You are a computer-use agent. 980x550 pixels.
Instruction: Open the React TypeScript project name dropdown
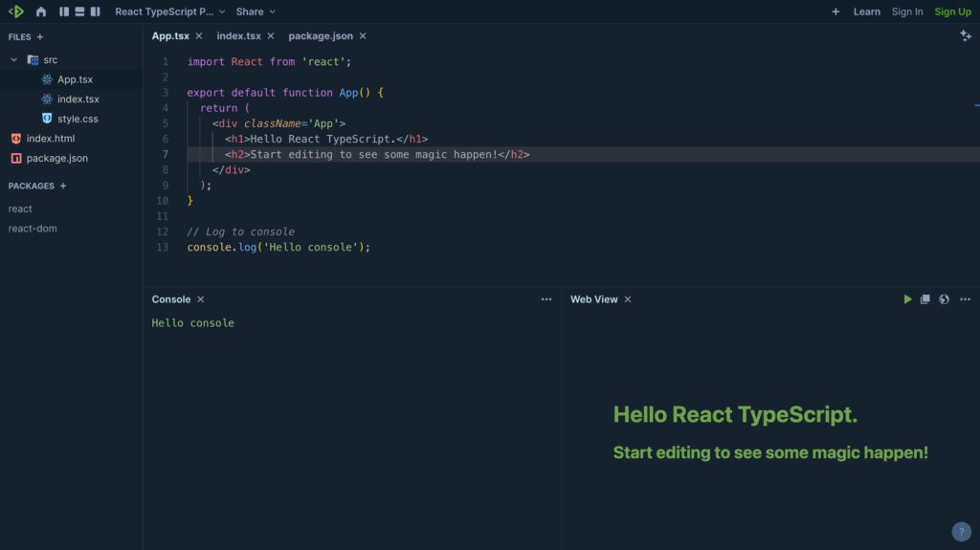click(169, 11)
